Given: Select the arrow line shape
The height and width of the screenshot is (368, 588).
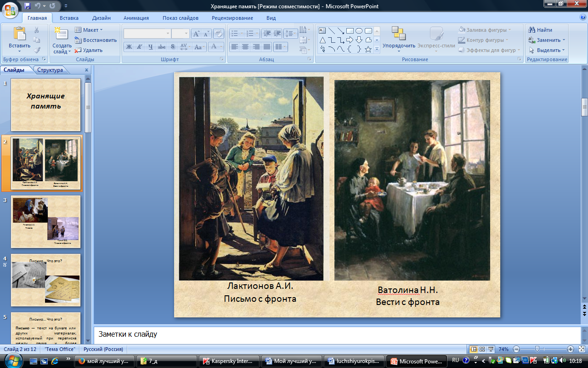Looking at the screenshot, I should pyautogui.click(x=341, y=31).
